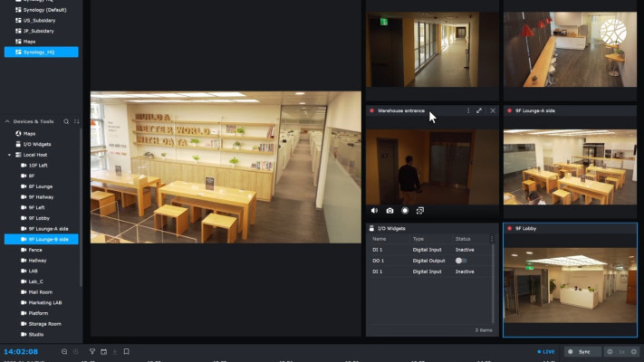The height and width of the screenshot is (362, 644).
Task: Open the Maps layout in top list
Action: pyautogui.click(x=41, y=42)
